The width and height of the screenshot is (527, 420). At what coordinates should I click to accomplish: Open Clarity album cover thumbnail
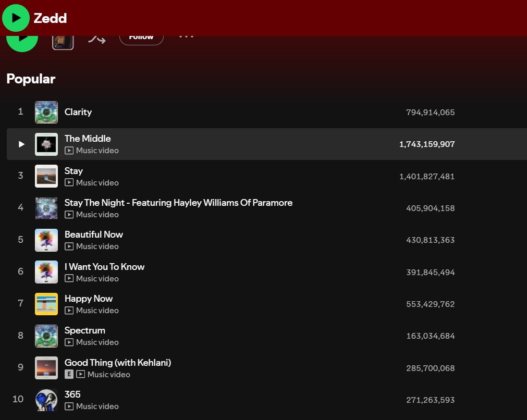[x=46, y=112]
